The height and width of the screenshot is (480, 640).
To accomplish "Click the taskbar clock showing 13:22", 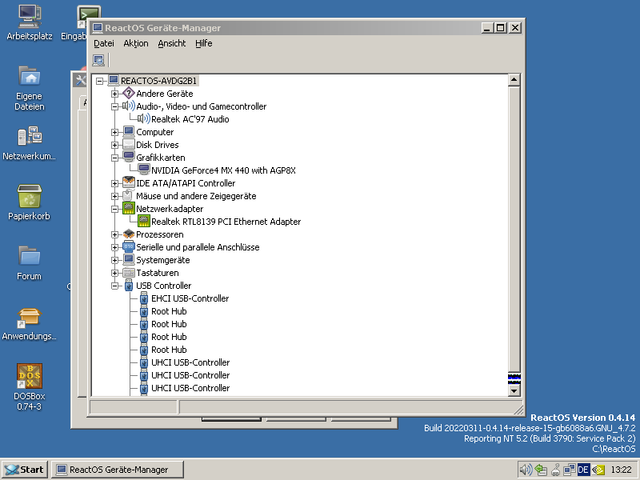I will [621, 470].
